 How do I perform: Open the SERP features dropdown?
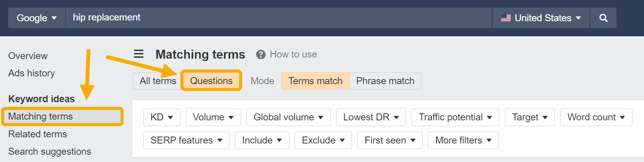pyautogui.click(x=186, y=140)
